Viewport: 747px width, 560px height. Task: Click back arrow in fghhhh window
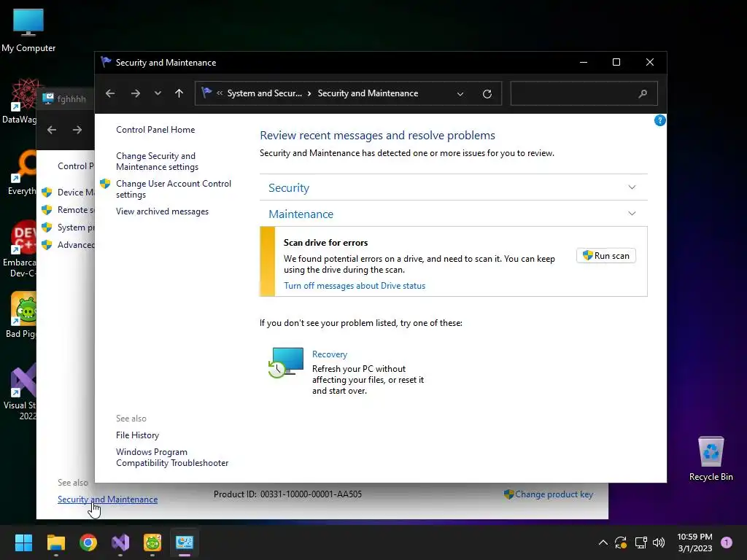tap(52, 130)
